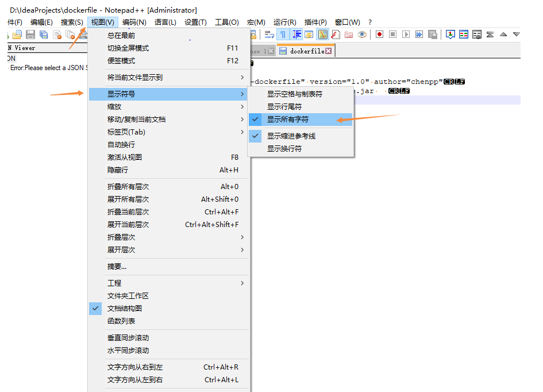Viewport: 543px width, 392px height.
Task: Toggle the Show All Characters pilcrow toolbar icon
Action: 283,34
